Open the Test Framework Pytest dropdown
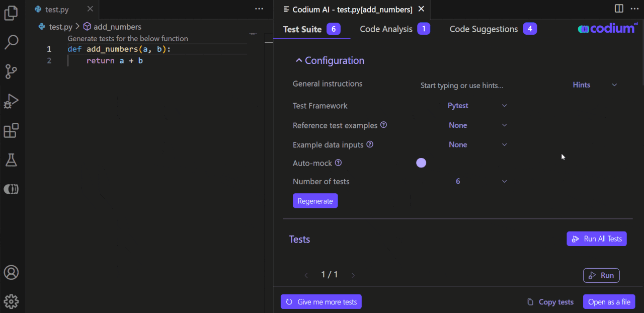Image resolution: width=644 pixels, height=313 pixels. pyautogui.click(x=477, y=106)
